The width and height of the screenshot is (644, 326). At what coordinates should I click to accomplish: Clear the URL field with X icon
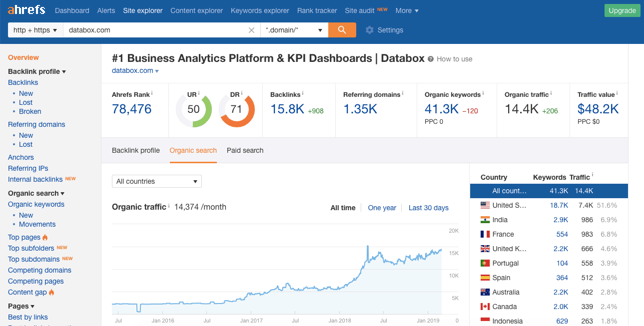tap(252, 30)
